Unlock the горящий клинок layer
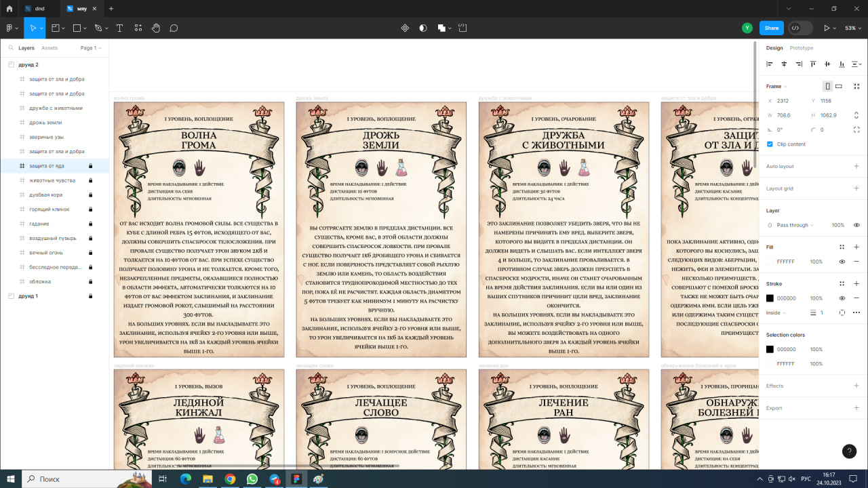868x488 pixels. pyautogui.click(x=90, y=209)
